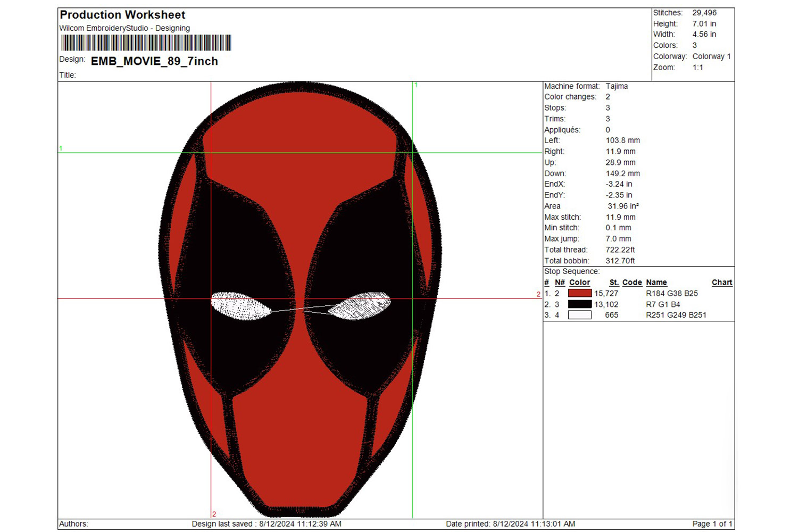
Task: Click the stitches value 29,496
Action: point(704,13)
